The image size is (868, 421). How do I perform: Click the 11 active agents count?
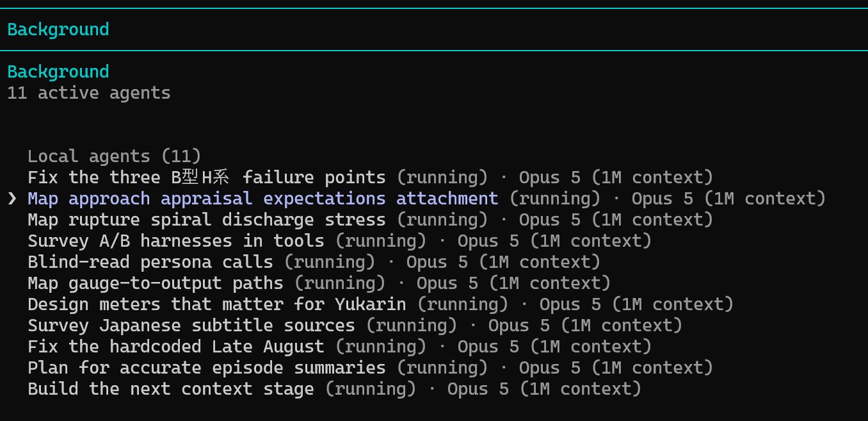pos(89,93)
